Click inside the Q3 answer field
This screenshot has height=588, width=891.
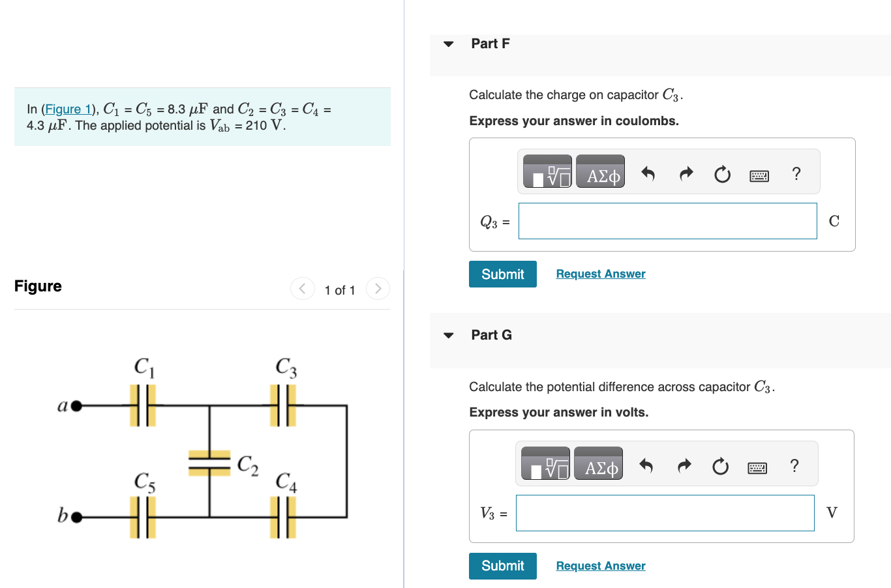click(x=667, y=221)
